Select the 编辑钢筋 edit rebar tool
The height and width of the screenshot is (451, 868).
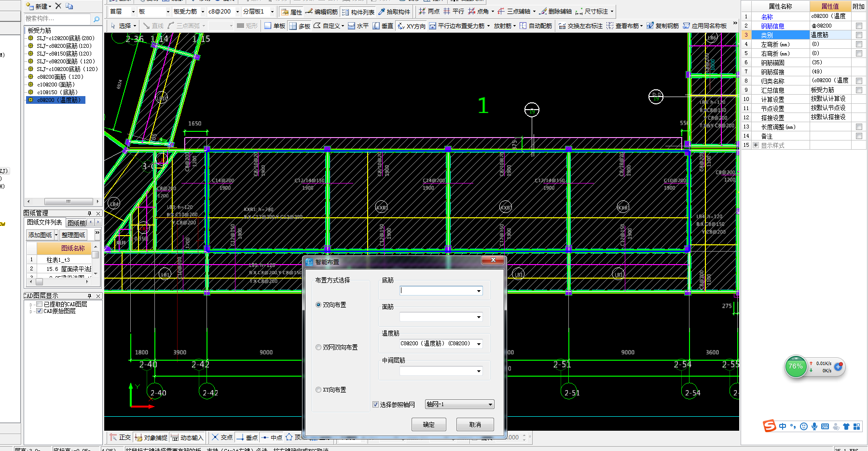point(321,12)
